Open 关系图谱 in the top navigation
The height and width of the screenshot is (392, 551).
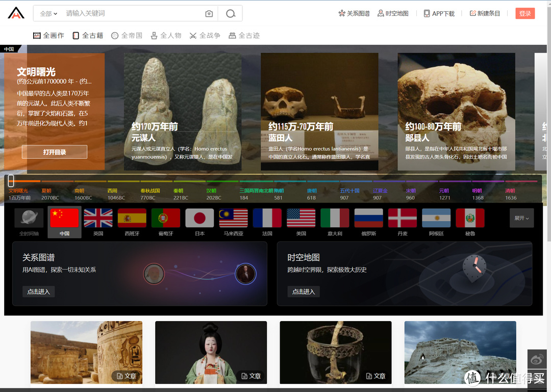point(354,13)
